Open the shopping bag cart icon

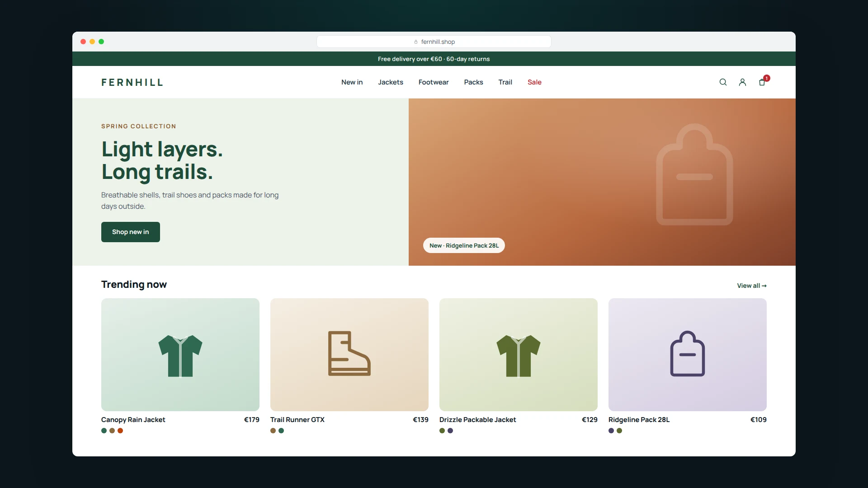click(762, 82)
